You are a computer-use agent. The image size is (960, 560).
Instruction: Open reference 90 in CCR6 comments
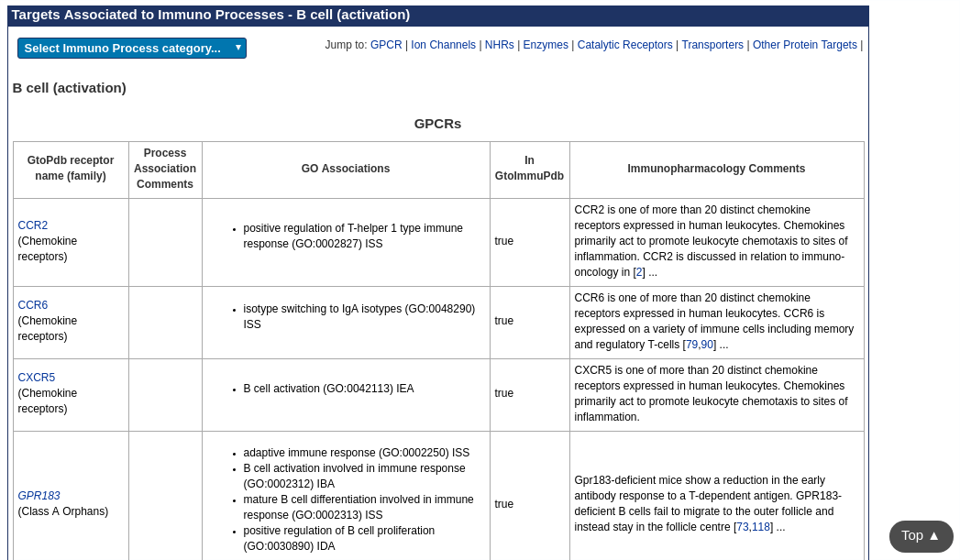pos(707,345)
